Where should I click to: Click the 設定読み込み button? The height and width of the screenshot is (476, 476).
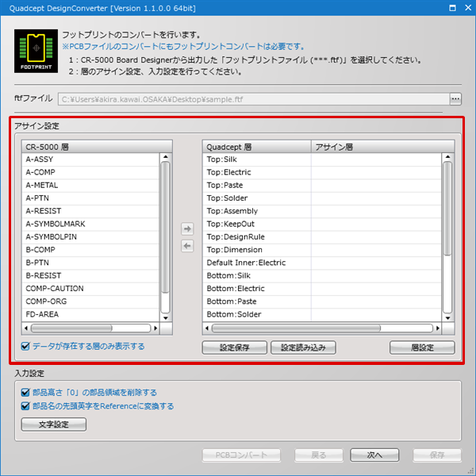pos(303,347)
